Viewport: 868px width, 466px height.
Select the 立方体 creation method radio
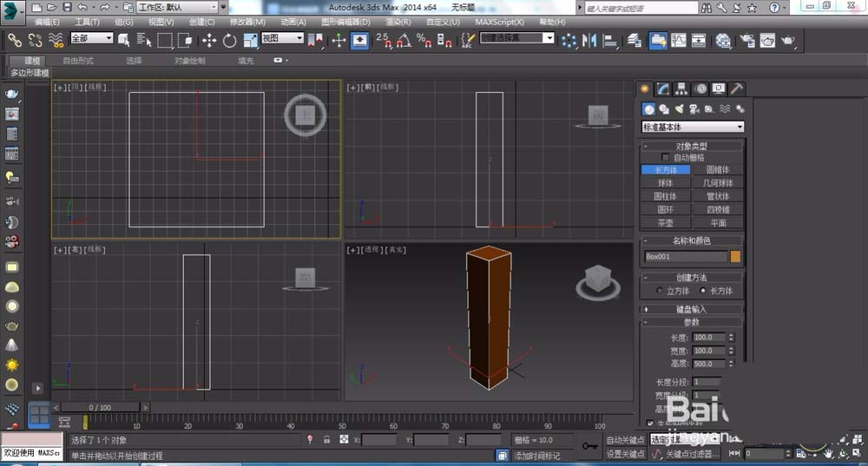[660, 291]
